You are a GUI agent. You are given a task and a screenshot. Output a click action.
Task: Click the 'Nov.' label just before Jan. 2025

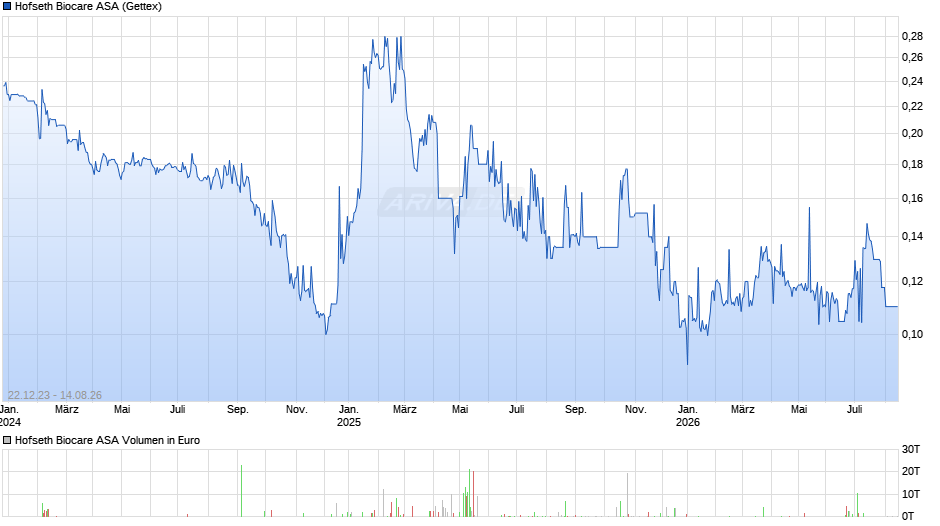tap(297, 410)
